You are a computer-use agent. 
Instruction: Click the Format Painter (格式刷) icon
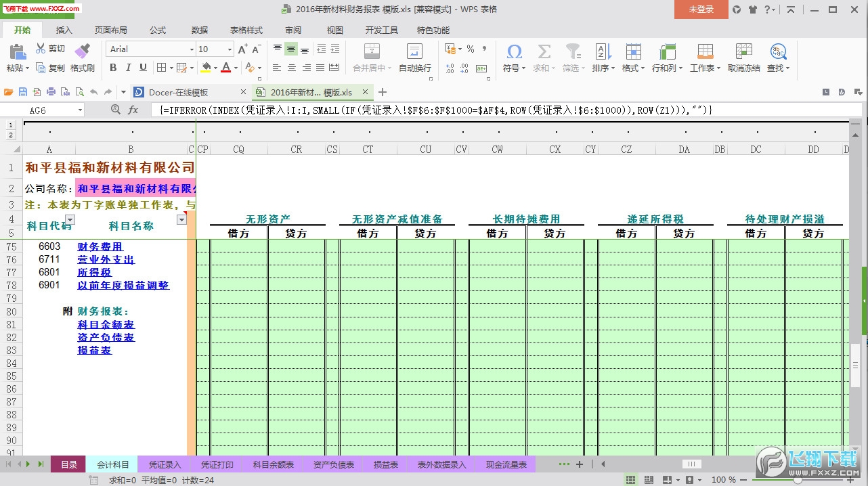click(82, 51)
